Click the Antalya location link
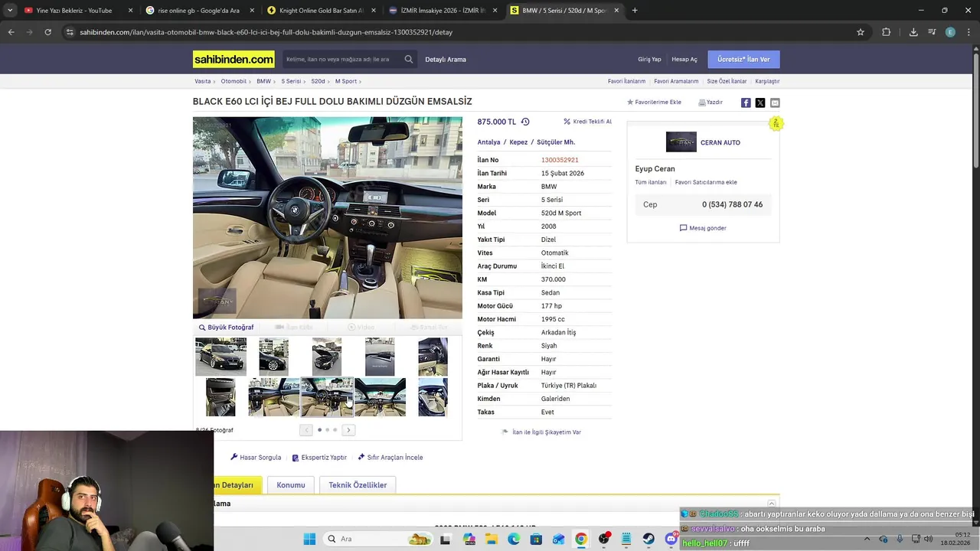 (x=488, y=142)
